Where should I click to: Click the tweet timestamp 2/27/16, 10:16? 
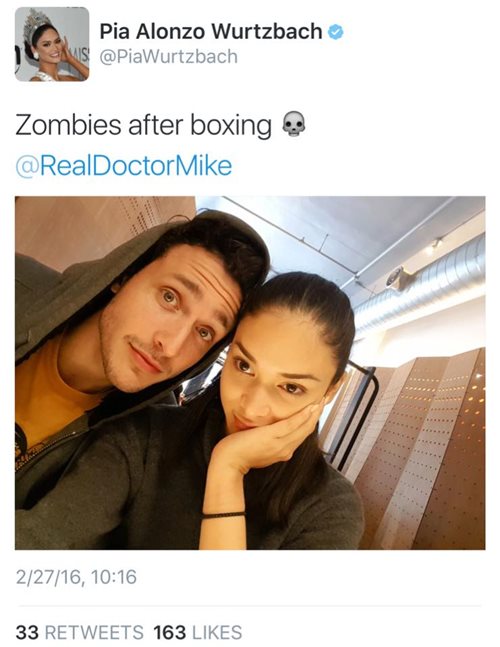click(76, 577)
